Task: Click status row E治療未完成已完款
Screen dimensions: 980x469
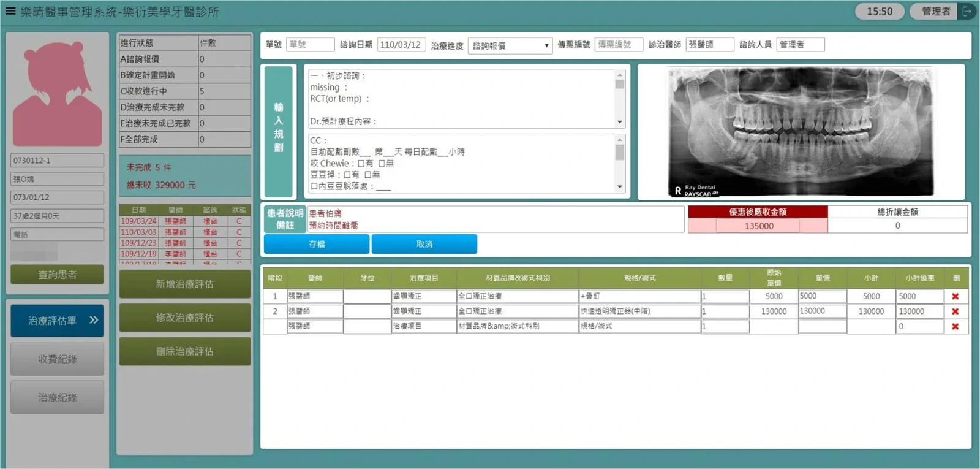Action: pos(184,123)
